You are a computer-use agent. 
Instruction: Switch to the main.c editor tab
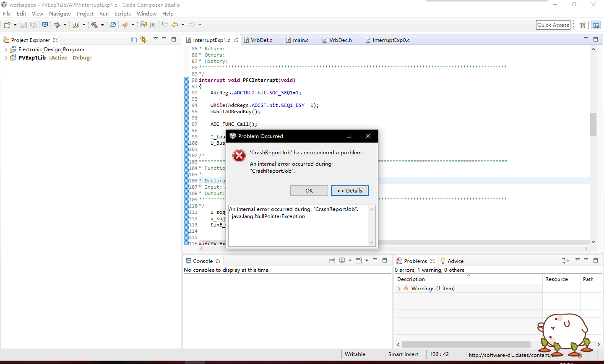pyautogui.click(x=300, y=40)
